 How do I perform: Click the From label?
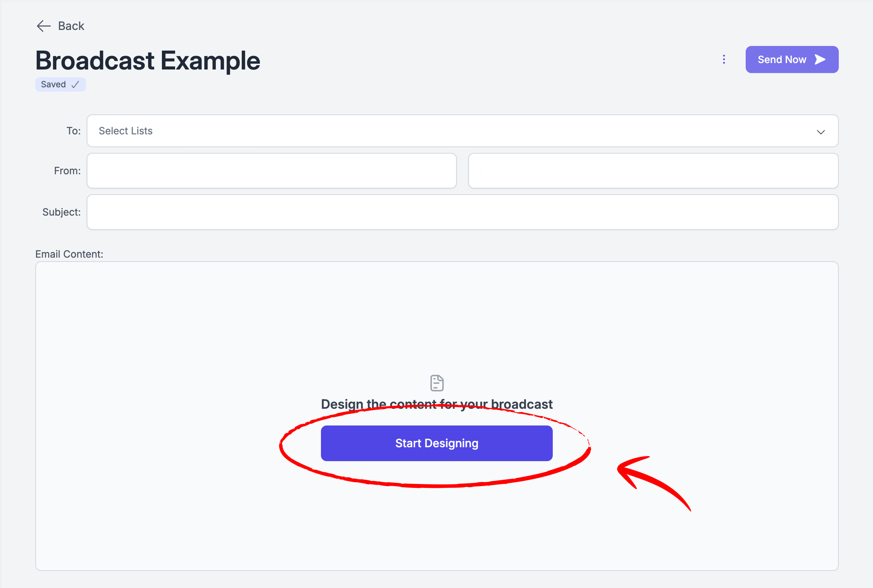67,171
